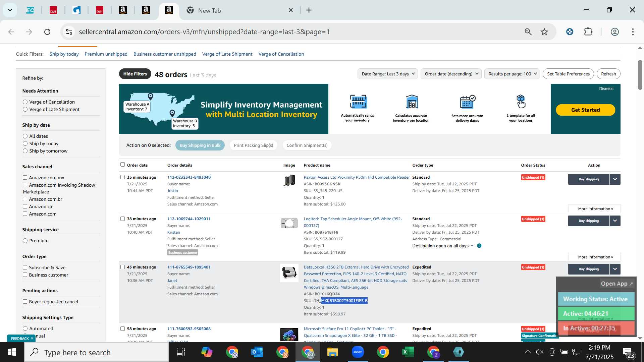Expand More information for Paxton order
The width and height of the screenshot is (644, 362).
coord(594,209)
